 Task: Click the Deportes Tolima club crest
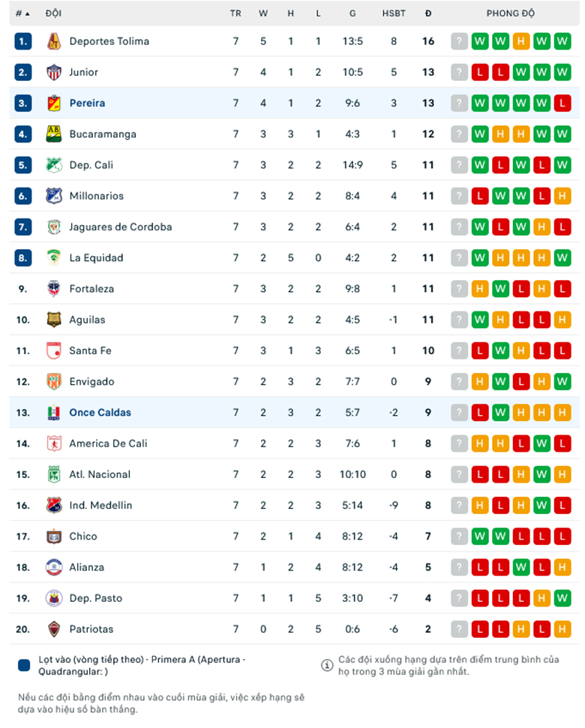pyautogui.click(x=53, y=41)
